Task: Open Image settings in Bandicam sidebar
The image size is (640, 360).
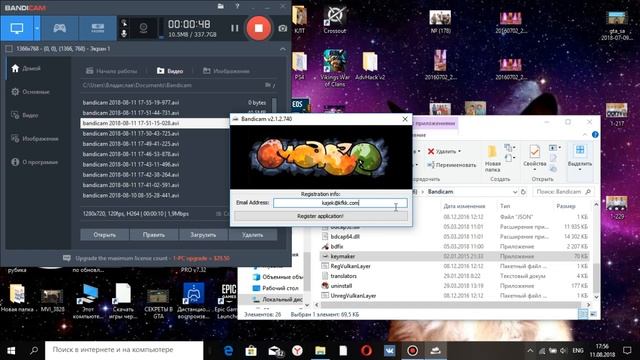Action: click(35, 139)
